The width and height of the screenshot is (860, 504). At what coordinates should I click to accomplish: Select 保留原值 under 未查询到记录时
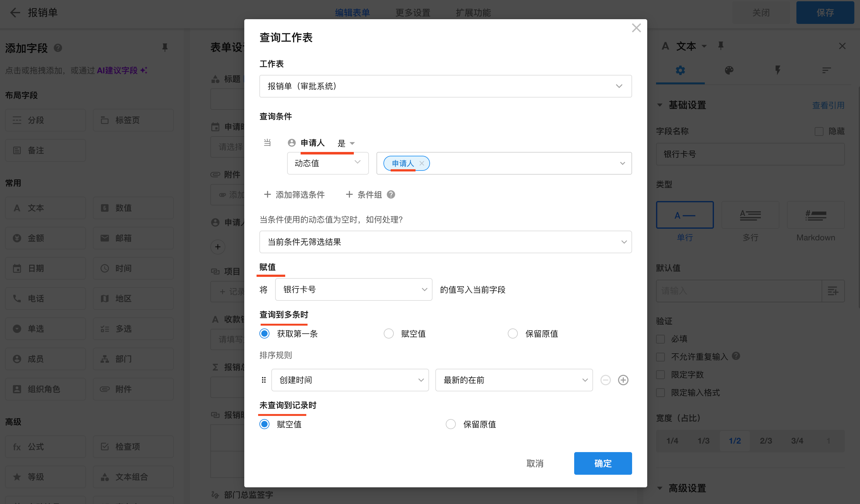point(450,424)
